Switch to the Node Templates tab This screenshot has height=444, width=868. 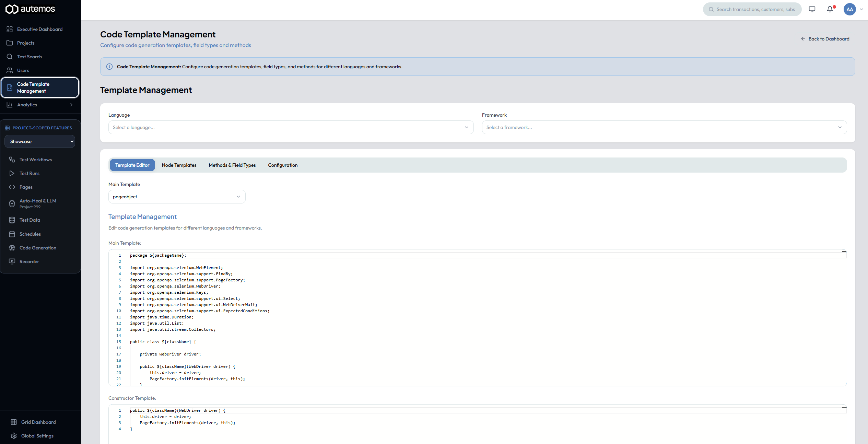click(179, 165)
